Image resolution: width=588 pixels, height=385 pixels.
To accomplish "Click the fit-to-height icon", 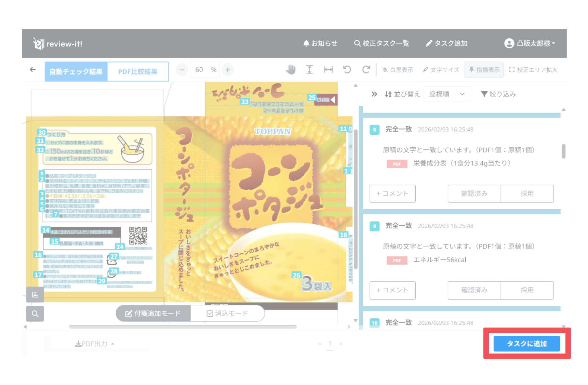I will tap(309, 70).
